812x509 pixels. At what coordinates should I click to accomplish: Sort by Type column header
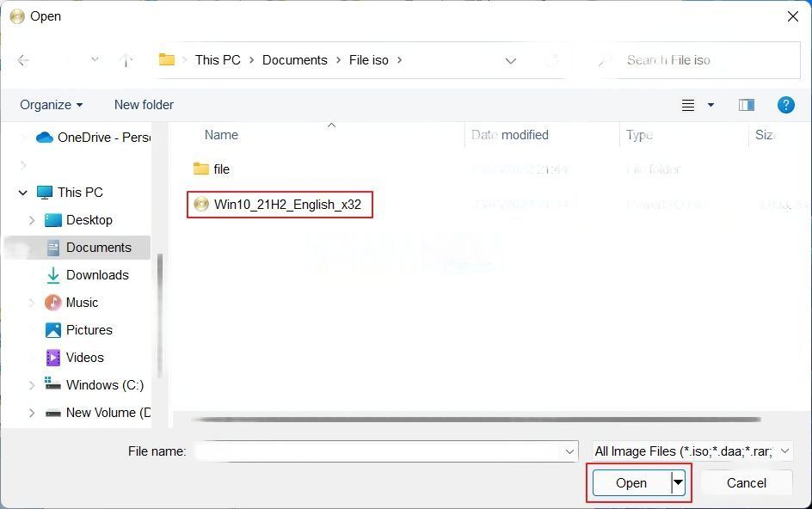pos(639,135)
